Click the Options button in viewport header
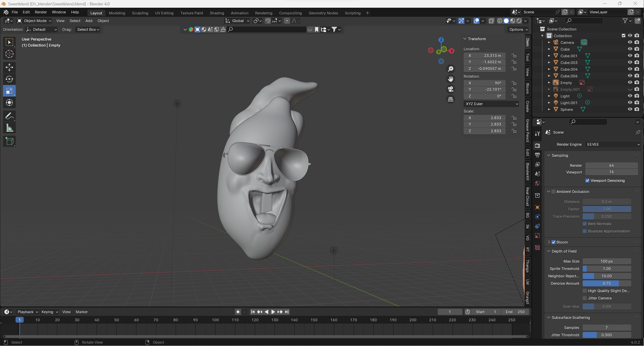 pos(518,30)
